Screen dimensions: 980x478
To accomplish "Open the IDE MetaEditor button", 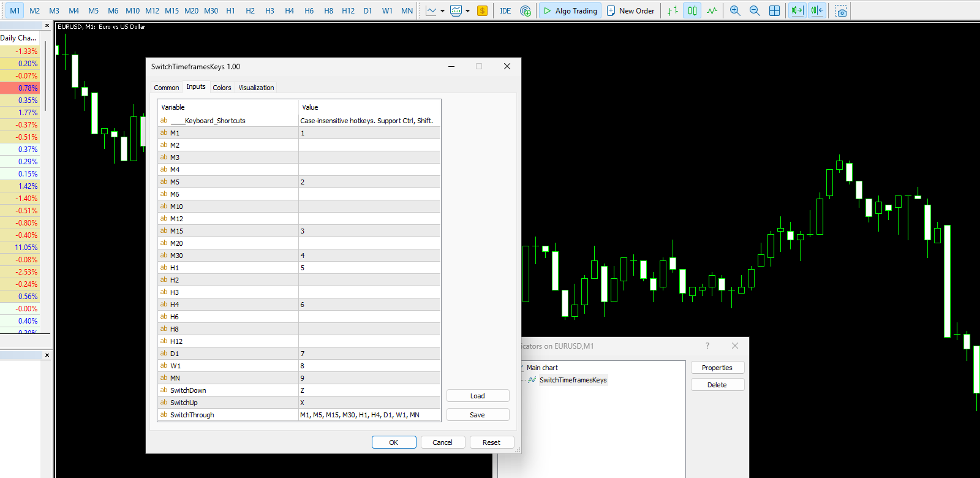I will [x=505, y=10].
